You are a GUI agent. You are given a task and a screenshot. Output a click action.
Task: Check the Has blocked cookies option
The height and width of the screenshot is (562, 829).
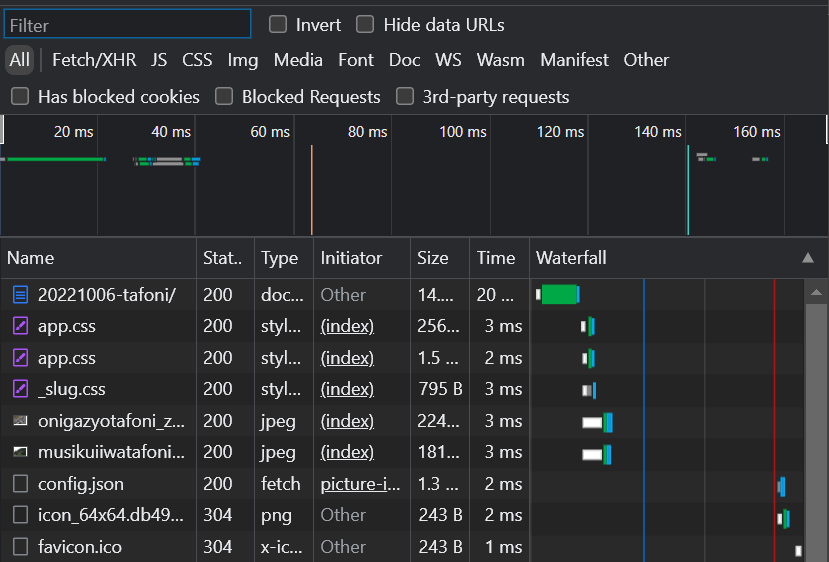click(19, 97)
